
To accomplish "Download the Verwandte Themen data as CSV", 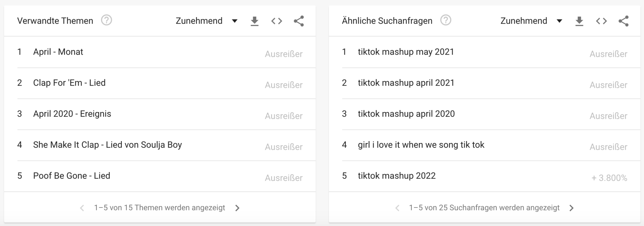I will (x=254, y=21).
